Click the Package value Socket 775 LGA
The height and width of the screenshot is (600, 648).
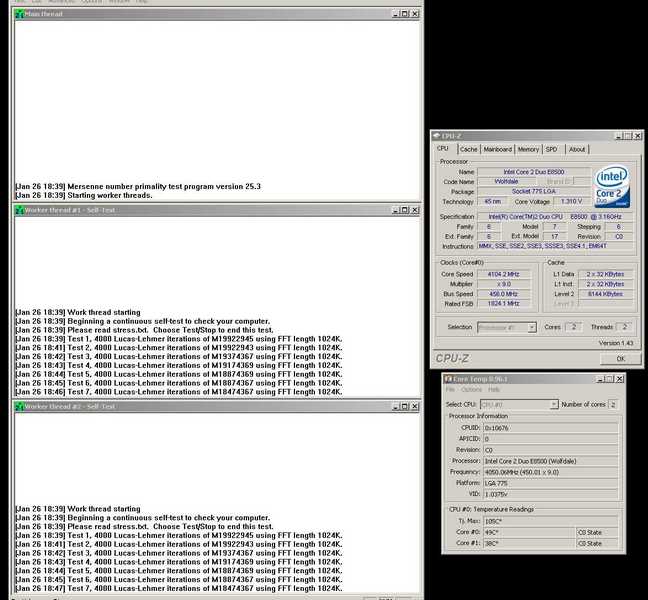534,191
